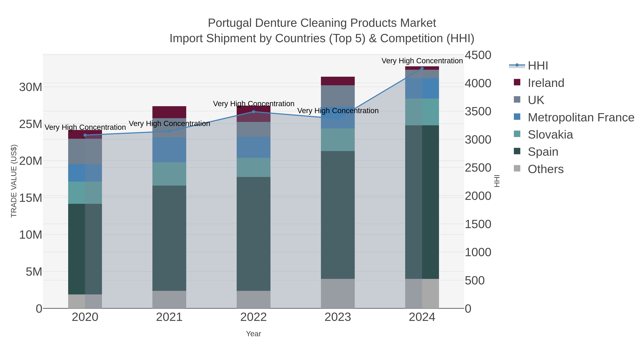Click the 'Very High Concentration' label above 2020
This screenshot has width=644, height=362.
(x=85, y=127)
